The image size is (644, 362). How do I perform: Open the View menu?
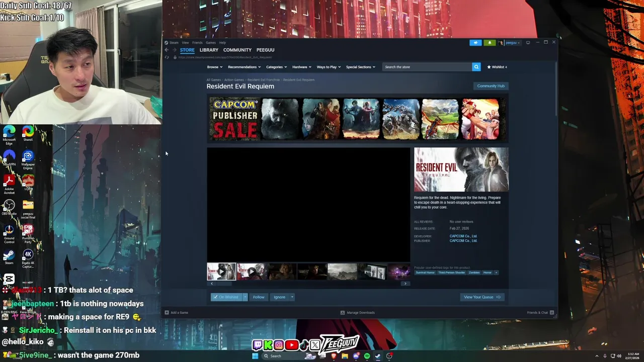186,43
